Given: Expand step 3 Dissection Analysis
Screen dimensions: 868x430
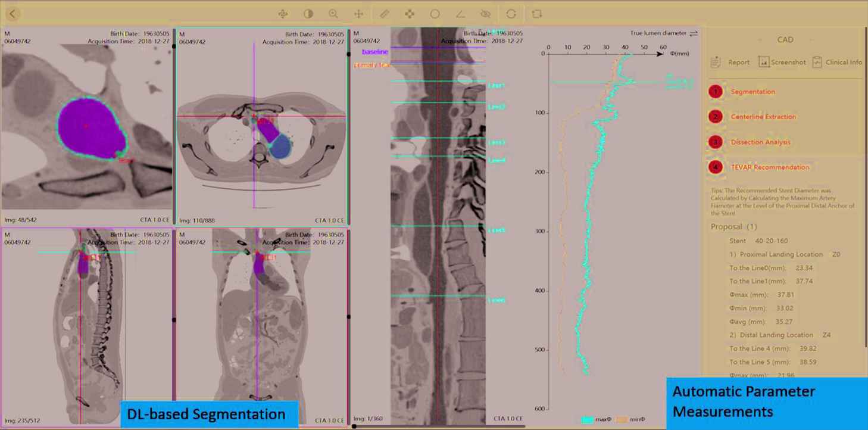Looking at the screenshot, I should click(760, 142).
